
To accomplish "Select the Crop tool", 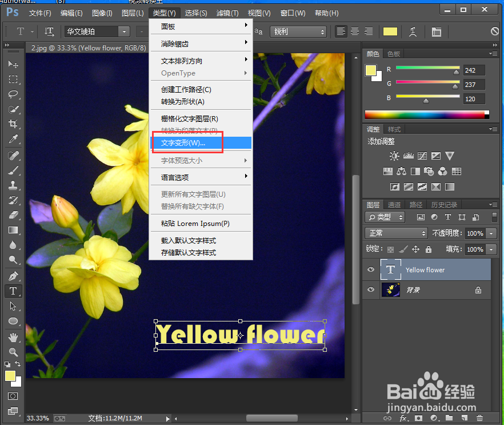I will 13,124.
